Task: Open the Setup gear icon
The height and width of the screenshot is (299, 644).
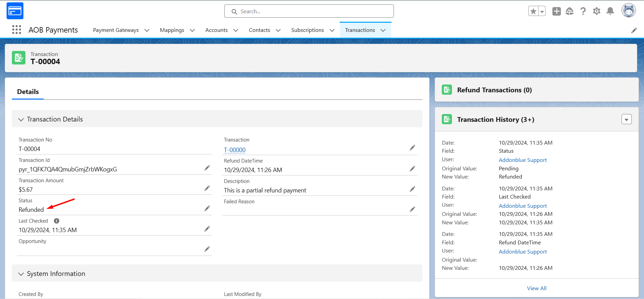Action: 596,11
